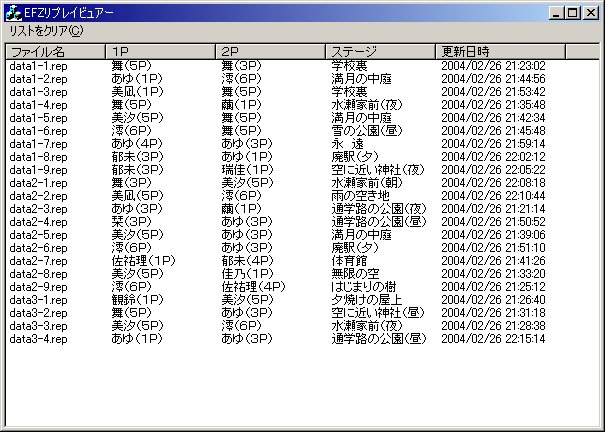This screenshot has height=432, width=605.
Task: Click timestamp 2004/02/26 21:26:40
Action: [x=493, y=300]
